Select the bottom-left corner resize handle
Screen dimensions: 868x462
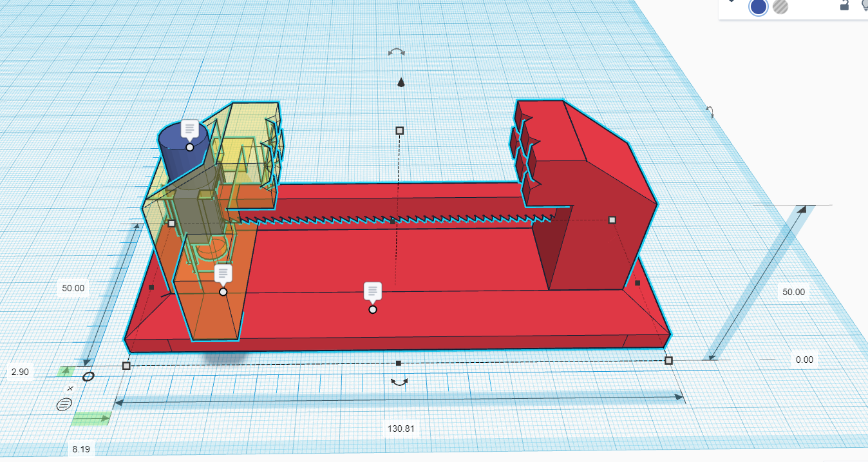(x=126, y=366)
